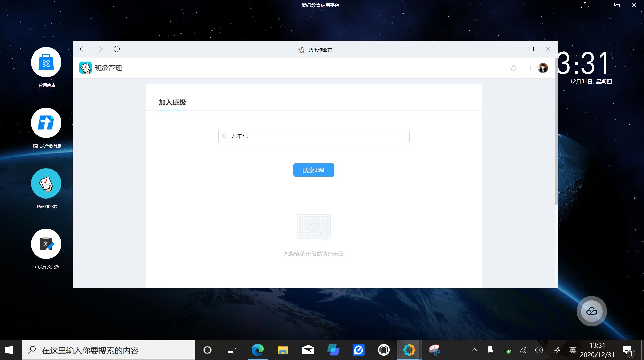Open 中文作文批改 desktop icon
The image size is (644, 360).
(46, 244)
